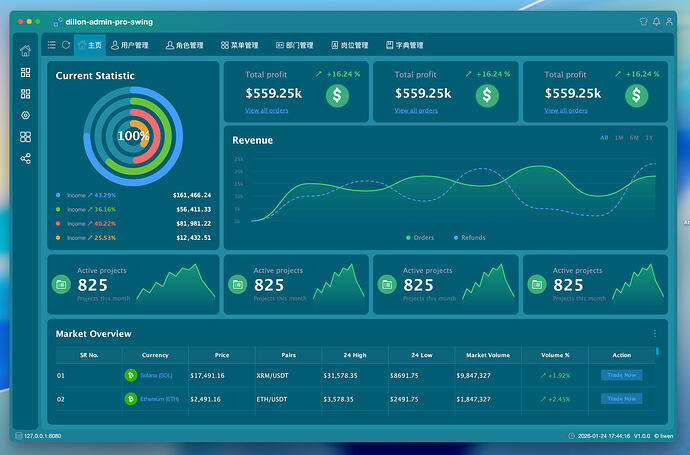
Task: Click the Market Overview table scrollbar
Action: 657,351
